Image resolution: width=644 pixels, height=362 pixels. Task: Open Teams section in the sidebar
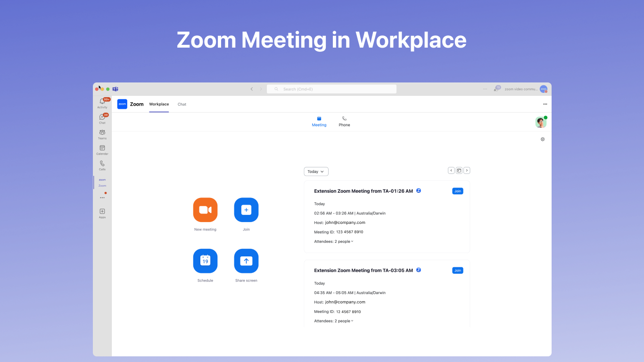pyautogui.click(x=102, y=134)
